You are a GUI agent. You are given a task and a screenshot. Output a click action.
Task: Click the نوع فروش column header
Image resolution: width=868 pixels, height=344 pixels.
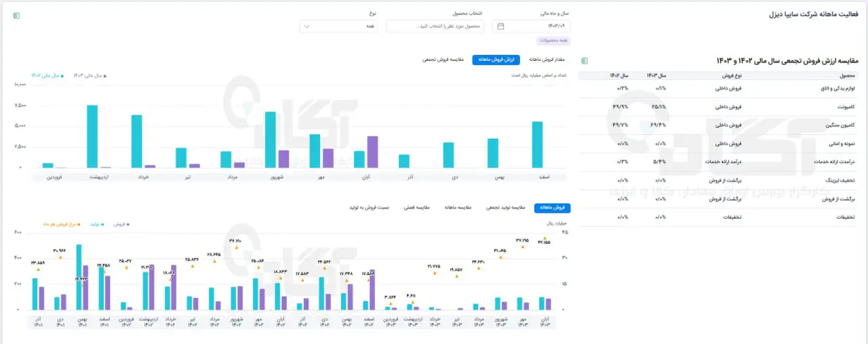[x=731, y=75]
